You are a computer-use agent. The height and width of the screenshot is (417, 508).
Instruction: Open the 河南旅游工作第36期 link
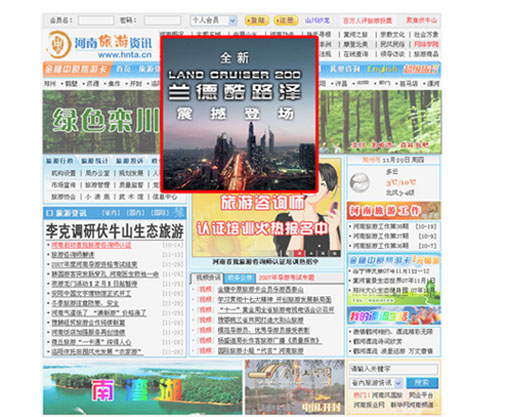click(381, 246)
